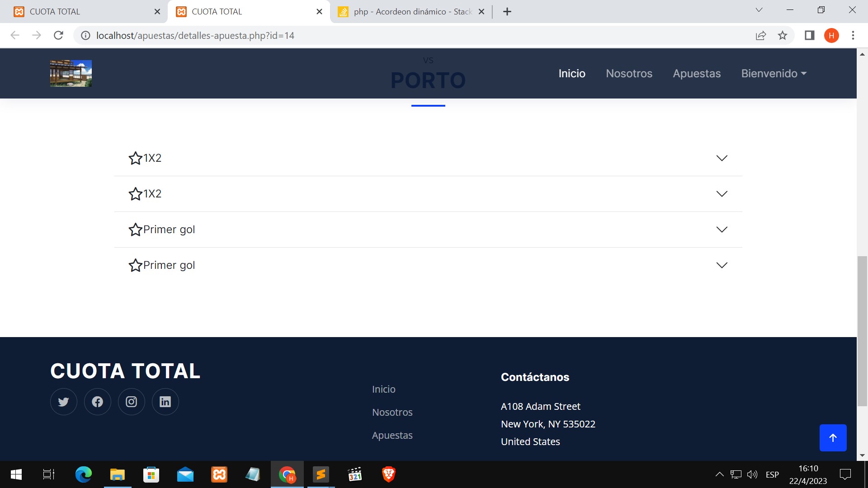Click the star icon on first Primer gol row
Image resolution: width=868 pixels, height=488 pixels.
pyautogui.click(x=134, y=230)
